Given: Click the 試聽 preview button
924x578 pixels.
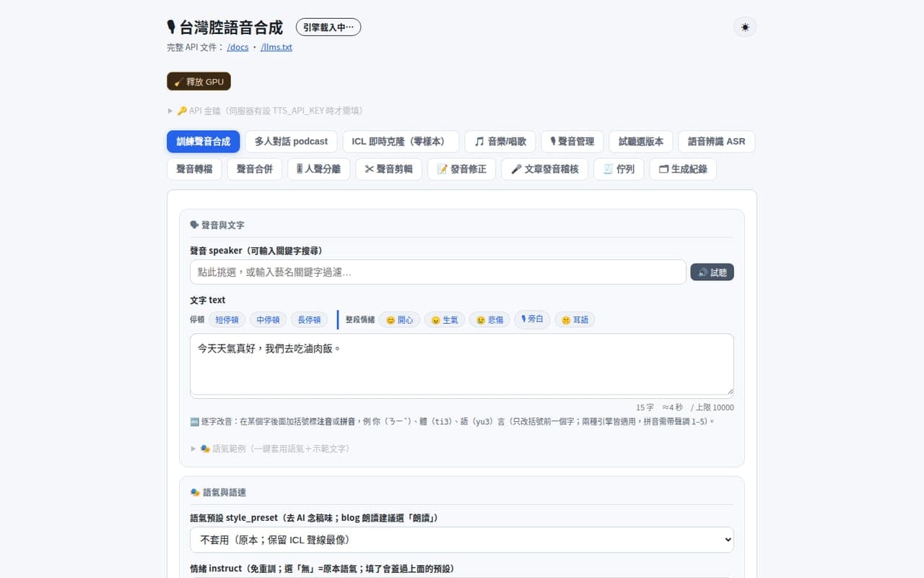Looking at the screenshot, I should [x=712, y=272].
